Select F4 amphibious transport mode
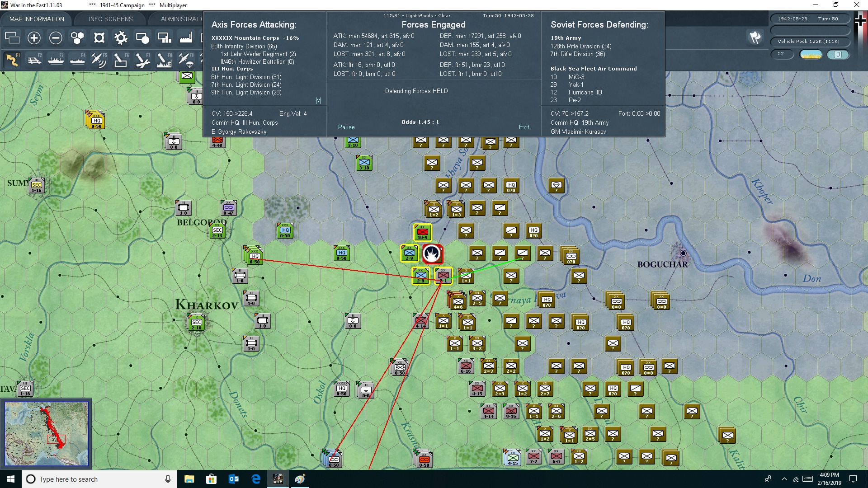The width and height of the screenshot is (868, 488). coord(78,60)
